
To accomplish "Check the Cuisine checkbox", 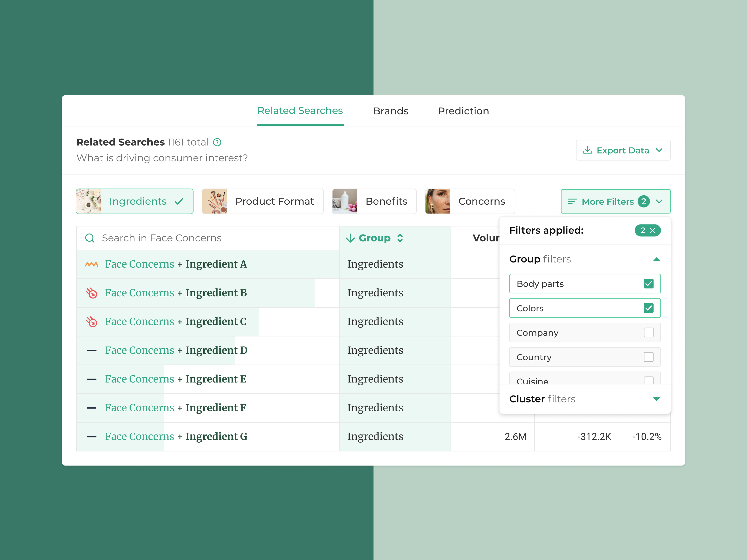I will [648, 380].
